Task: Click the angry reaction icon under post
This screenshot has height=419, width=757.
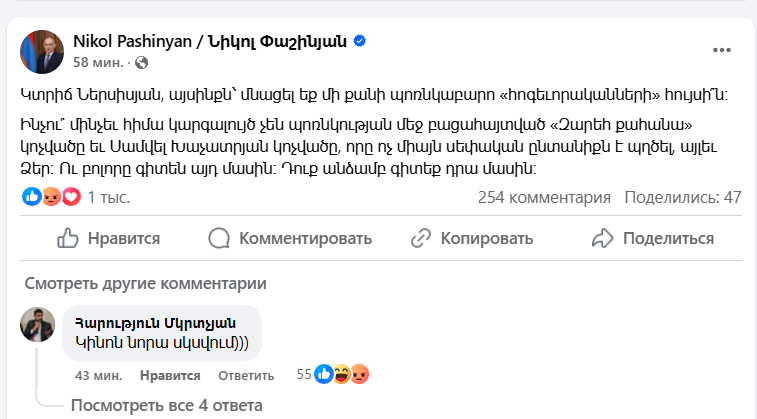Action: (x=50, y=197)
